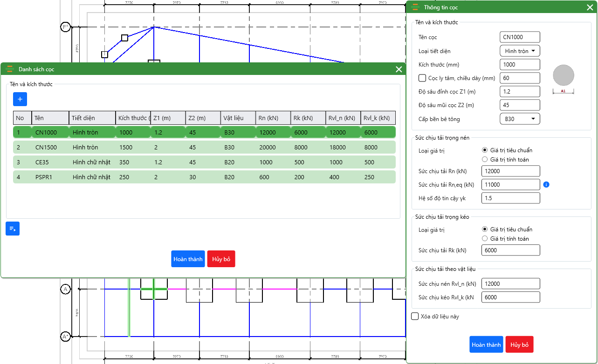598x364 pixels.
Task: Click the circular section preview image
Action: pyautogui.click(x=564, y=75)
